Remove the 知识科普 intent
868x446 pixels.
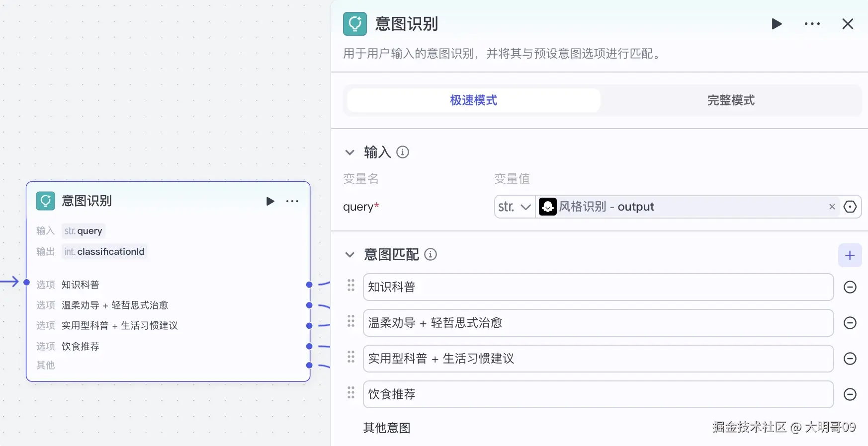[x=850, y=287]
